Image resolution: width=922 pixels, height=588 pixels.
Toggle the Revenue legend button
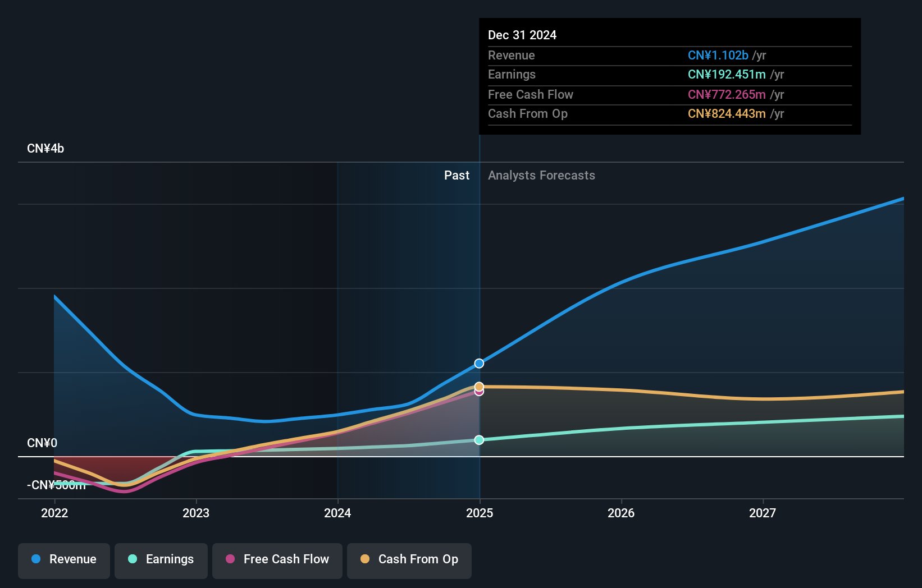tap(64, 561)
